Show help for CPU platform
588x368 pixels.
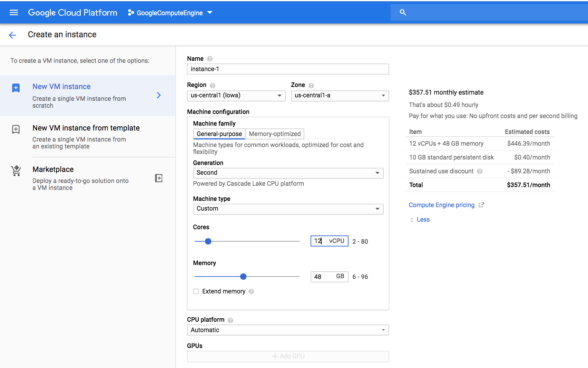click(231, 320)
